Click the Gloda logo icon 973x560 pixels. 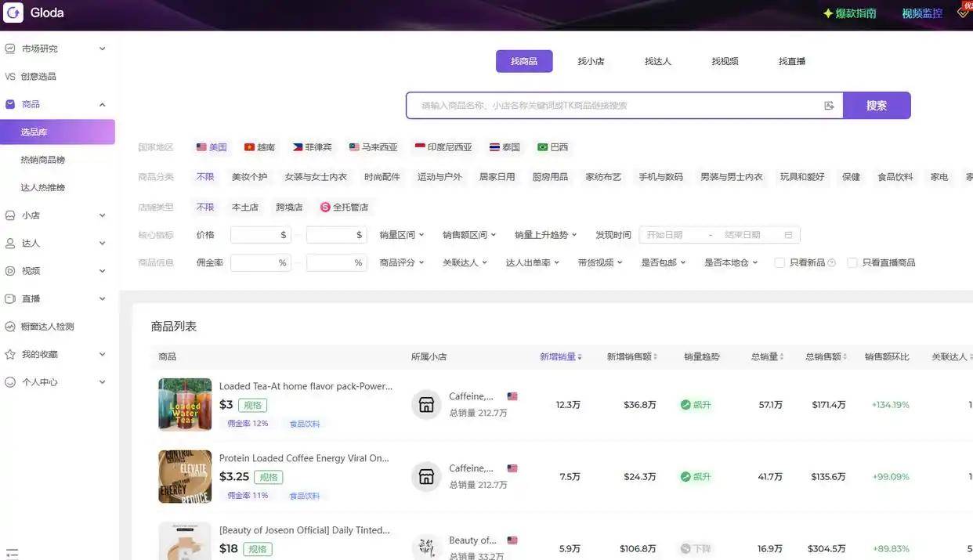(x=14, y=13)
